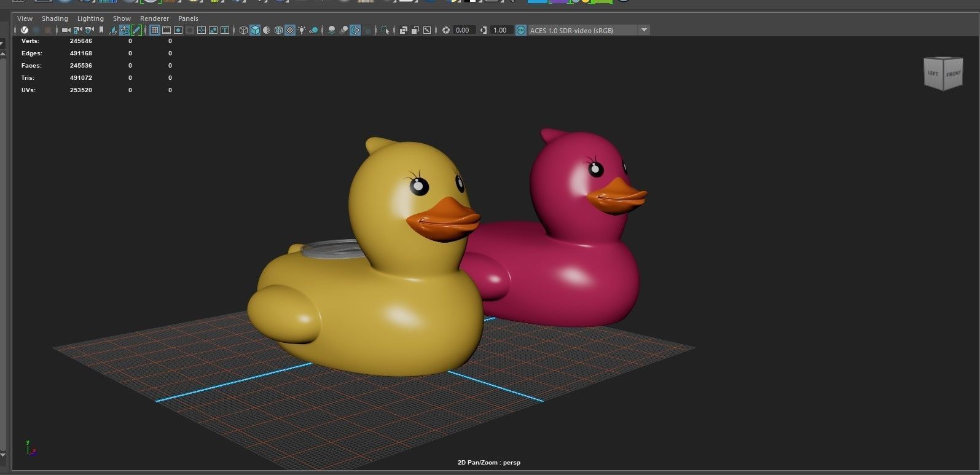Toggle the Film Gate icon
This screenshot has width=980, height=475.
click(167, 30)
